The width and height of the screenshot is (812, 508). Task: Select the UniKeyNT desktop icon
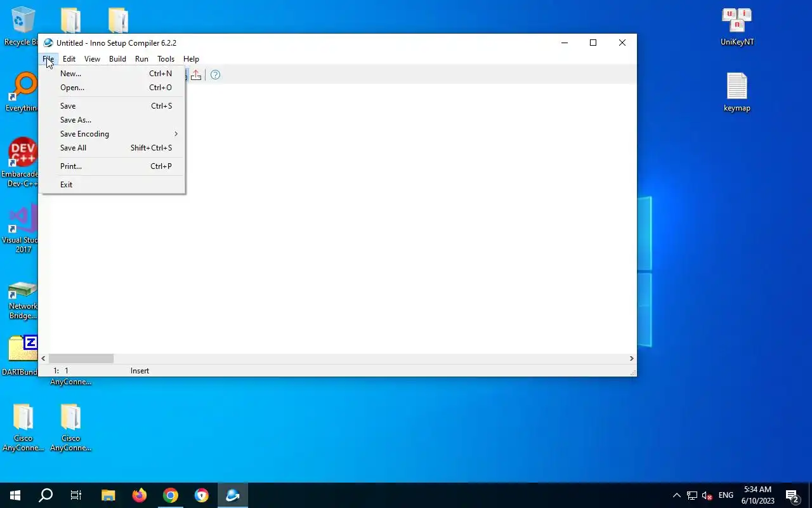(737, 27)
